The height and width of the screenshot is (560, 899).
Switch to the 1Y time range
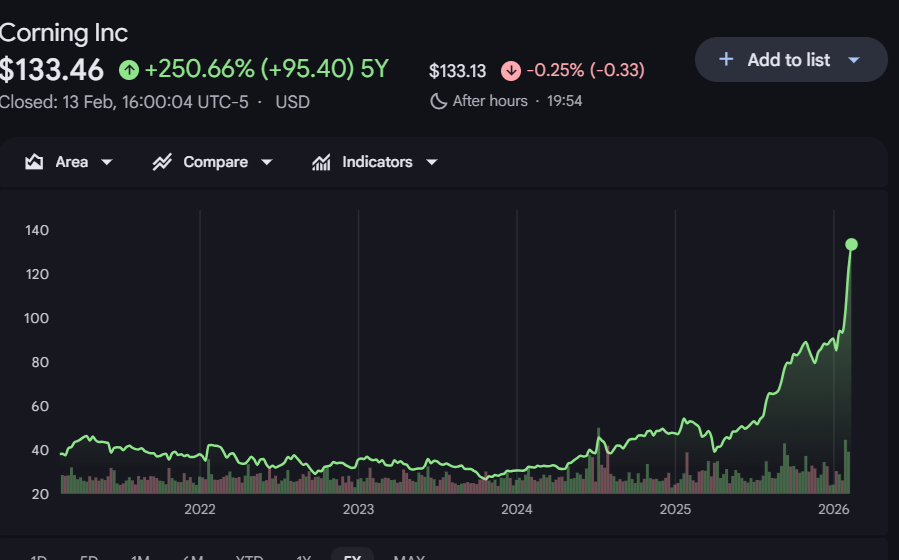point(304,556)
